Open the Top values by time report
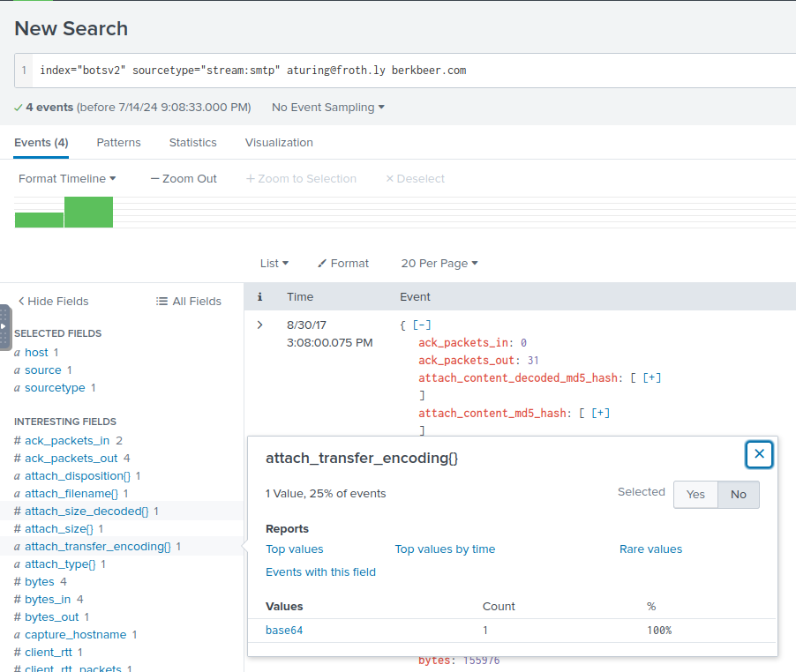Image resolution: width=796 pixels, height=672 pixels. [445, 549]
